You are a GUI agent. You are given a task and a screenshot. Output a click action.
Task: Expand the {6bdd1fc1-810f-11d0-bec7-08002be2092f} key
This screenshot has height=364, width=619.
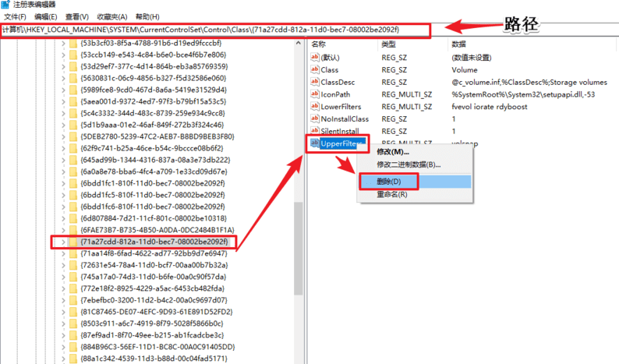63,183
